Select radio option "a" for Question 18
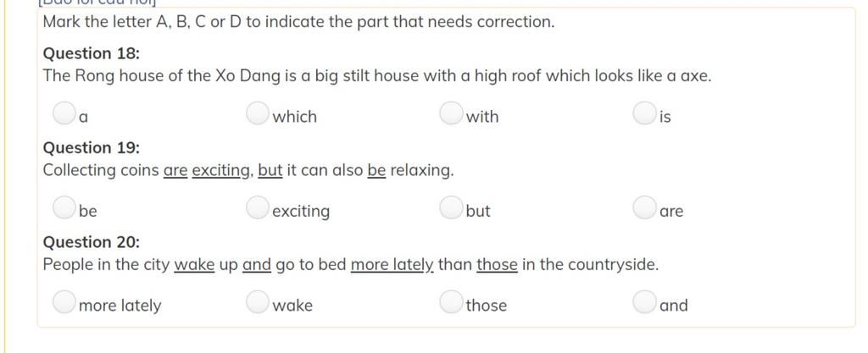The height and width of the screenshot is (353, 868). coord(64,113)
